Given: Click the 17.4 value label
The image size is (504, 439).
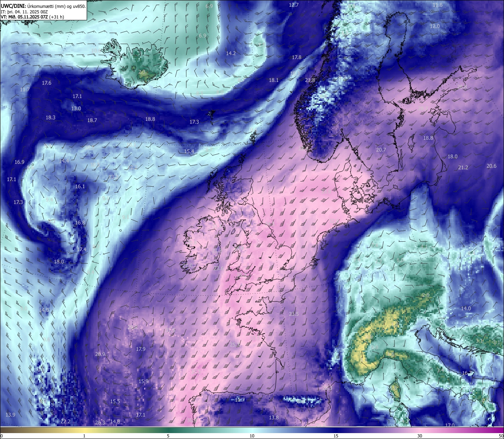Looking at the screenshot, I should tap(81, 250).
